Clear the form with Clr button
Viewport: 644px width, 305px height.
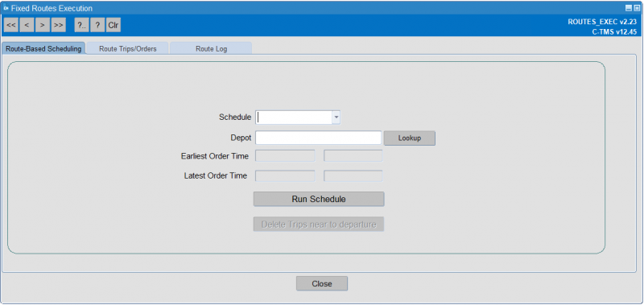[x=114, y=25]
